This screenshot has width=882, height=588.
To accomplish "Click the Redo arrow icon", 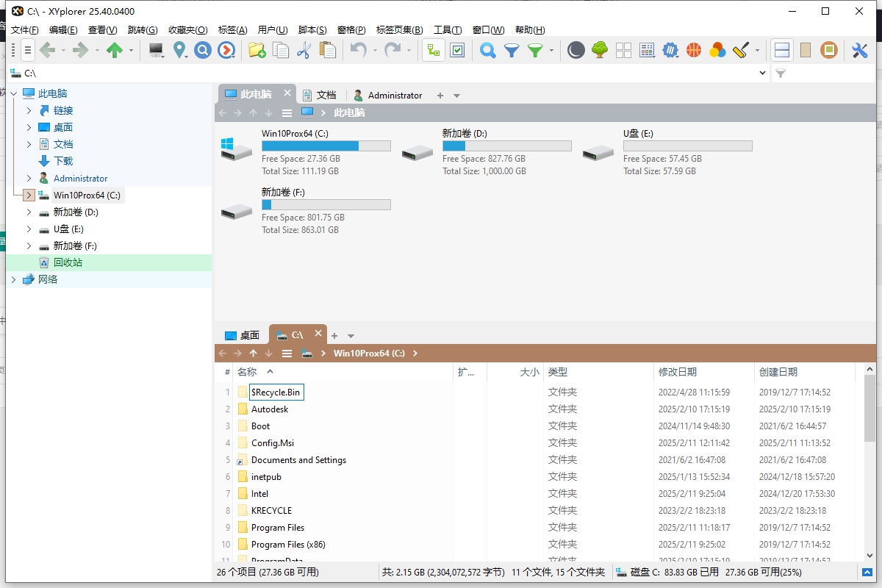I will 393,50.
